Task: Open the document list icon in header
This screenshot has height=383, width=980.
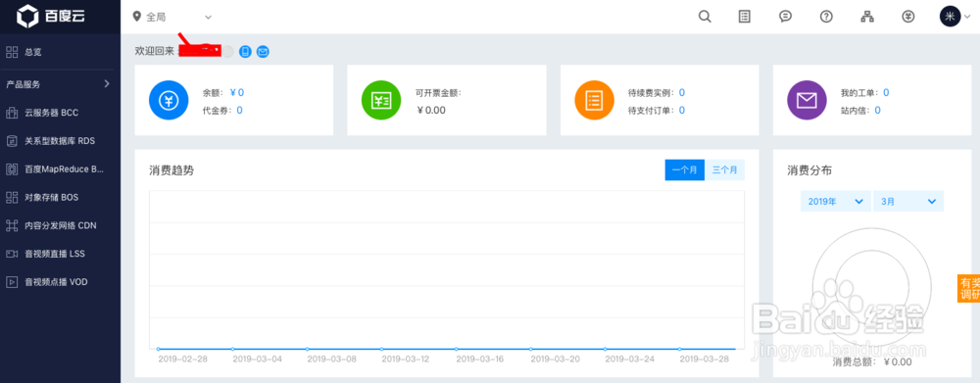Action: click(745, 17)
